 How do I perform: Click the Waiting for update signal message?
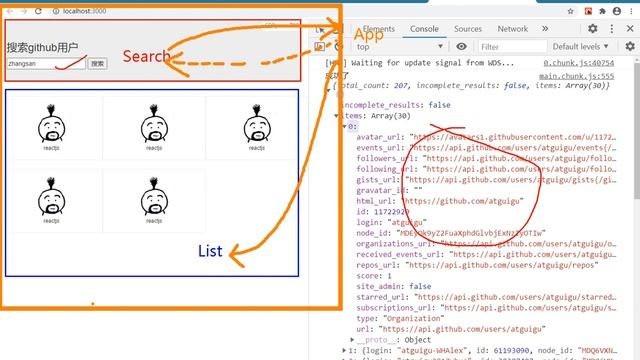tap(420, 63)
